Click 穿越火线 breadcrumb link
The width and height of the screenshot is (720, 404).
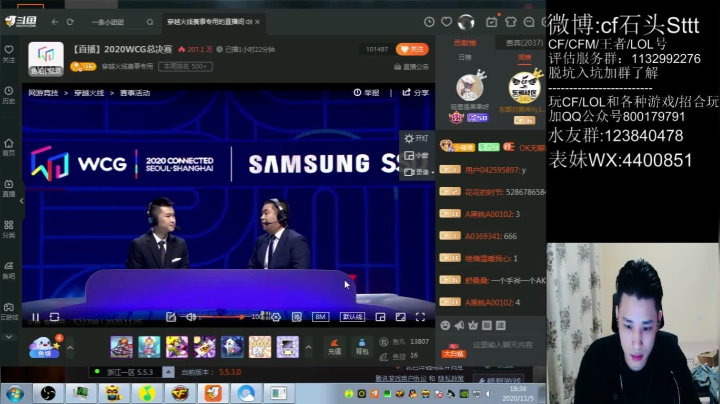click(x=89, y=93)
